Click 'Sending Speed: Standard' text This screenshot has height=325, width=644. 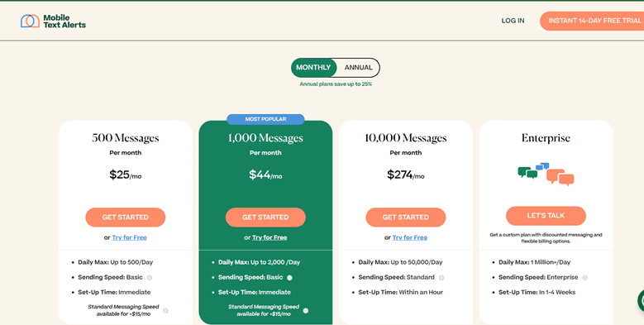(x=396, y=277)
